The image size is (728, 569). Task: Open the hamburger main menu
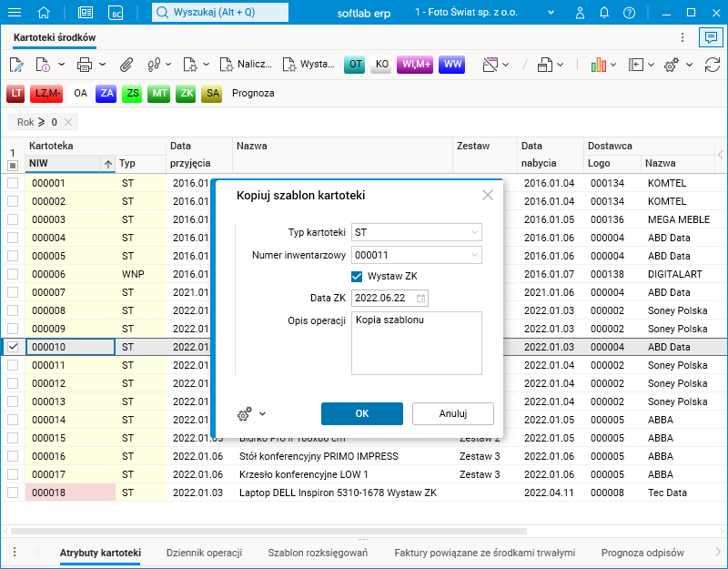[15, 13]
